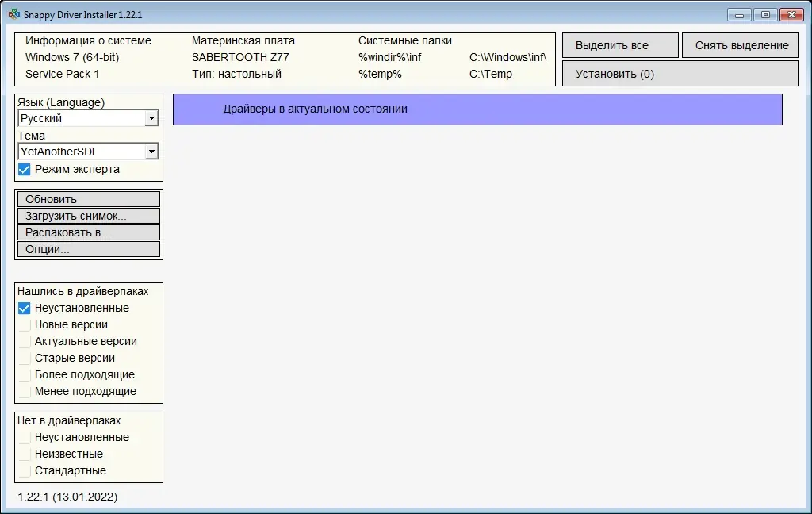812x514 pixels.
Task: Open the Язык (Language) dropdown
Action: pos(151,118)
